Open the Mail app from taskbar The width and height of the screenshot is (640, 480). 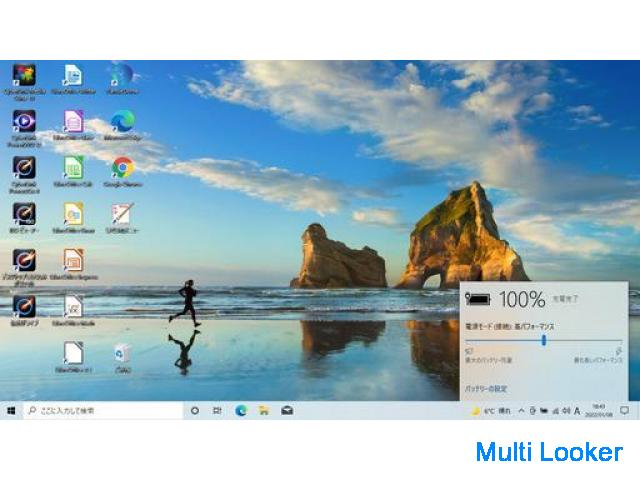click(x=287, y=411)
